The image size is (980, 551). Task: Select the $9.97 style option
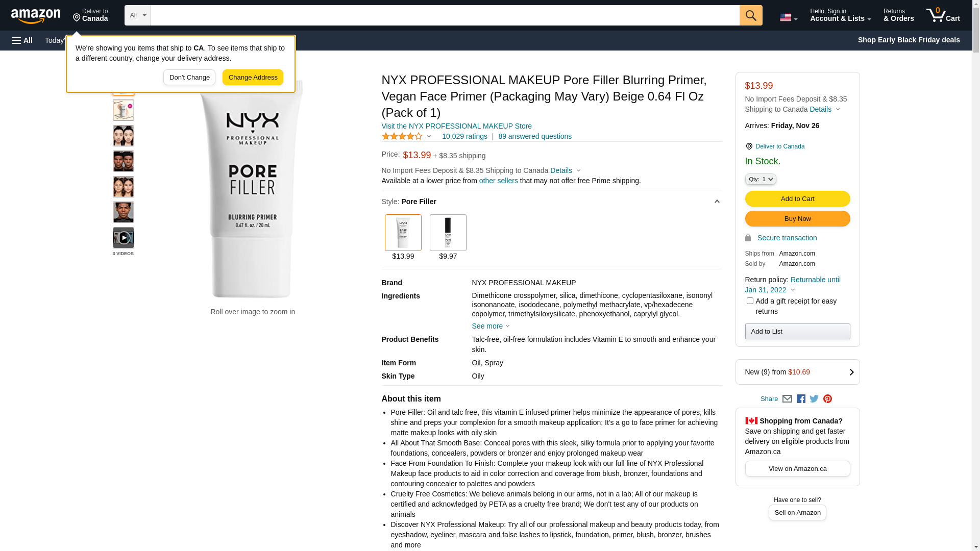point(448,233)
